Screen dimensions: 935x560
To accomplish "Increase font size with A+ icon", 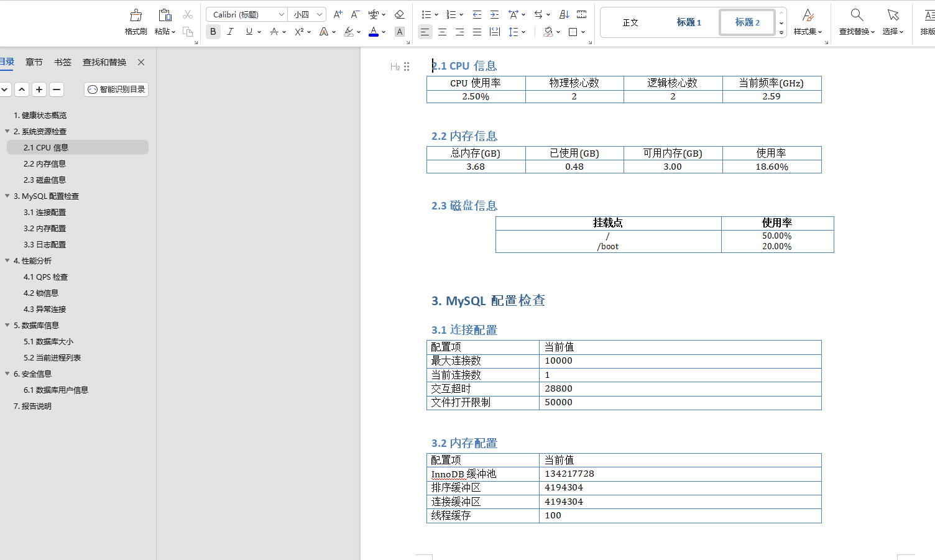I will 338,14.
